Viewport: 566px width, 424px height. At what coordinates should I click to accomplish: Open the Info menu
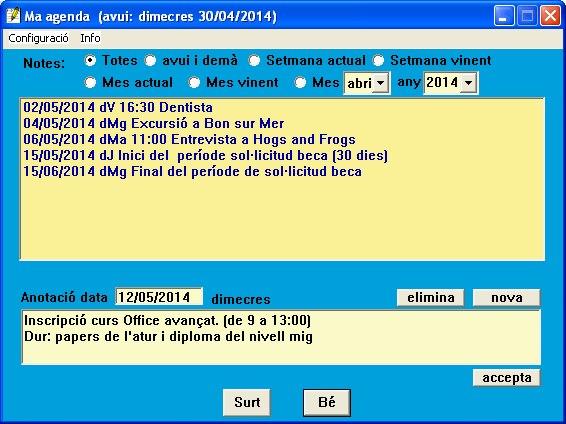(x=90, y=38)
